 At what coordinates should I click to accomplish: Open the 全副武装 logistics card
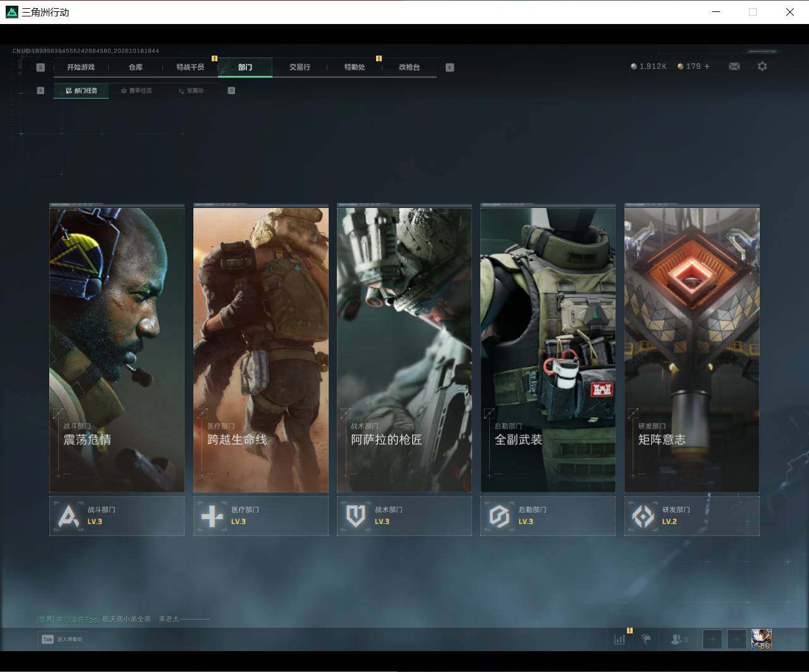click(x=548, y=349)
